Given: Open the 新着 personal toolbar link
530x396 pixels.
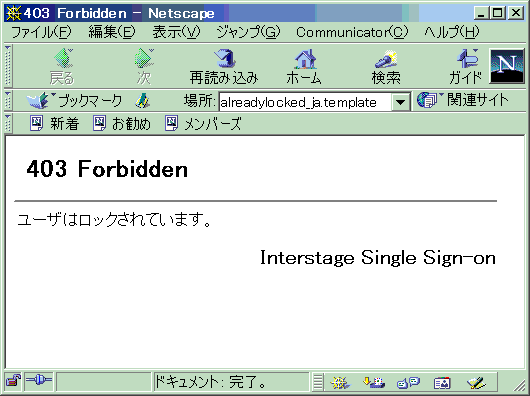Looking at the screenshot, I should tap(54, 123).
